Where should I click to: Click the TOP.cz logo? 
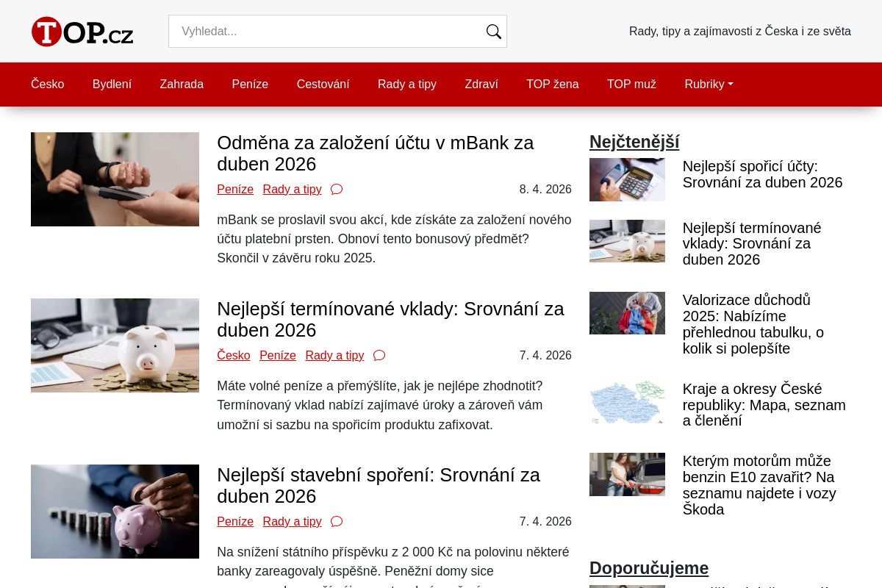[x=82, y=31]
